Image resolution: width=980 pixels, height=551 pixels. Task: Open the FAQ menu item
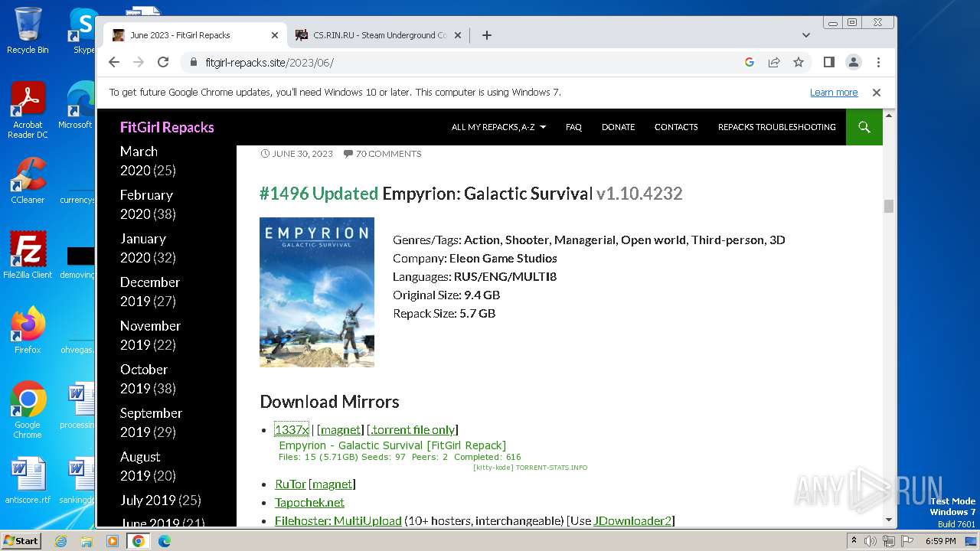pos(573,127)
